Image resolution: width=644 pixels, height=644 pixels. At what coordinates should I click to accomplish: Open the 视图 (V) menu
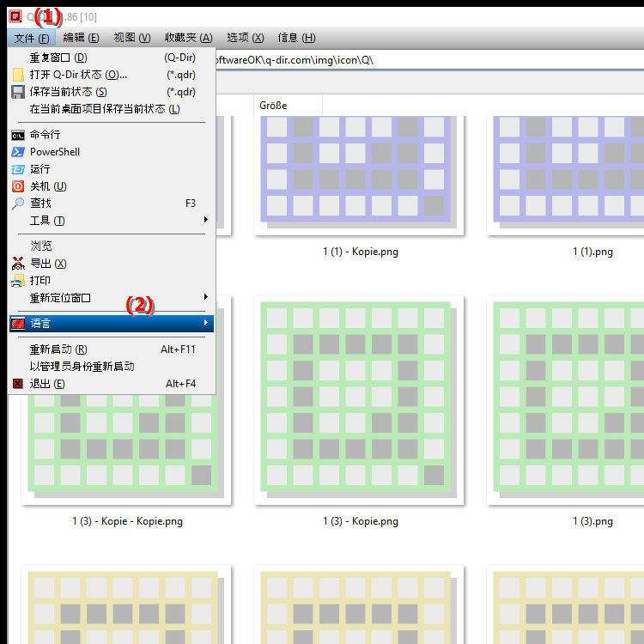[x=132, y=38]
